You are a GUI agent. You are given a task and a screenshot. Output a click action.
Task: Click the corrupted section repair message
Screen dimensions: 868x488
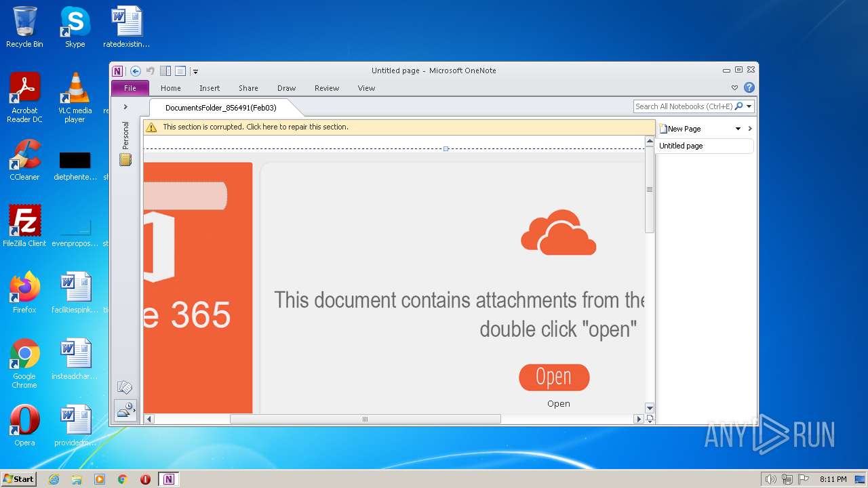point(256,127)
